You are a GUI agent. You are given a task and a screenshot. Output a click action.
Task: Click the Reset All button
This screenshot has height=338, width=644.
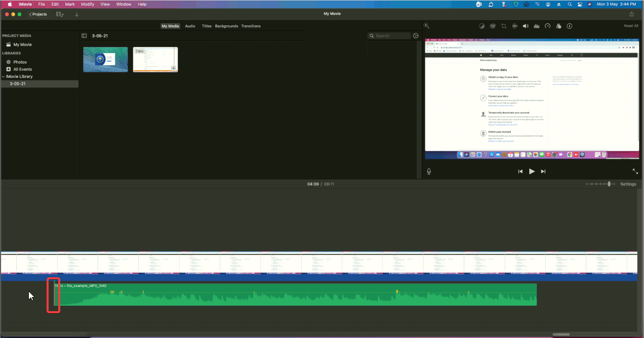(x=631, y=25)
